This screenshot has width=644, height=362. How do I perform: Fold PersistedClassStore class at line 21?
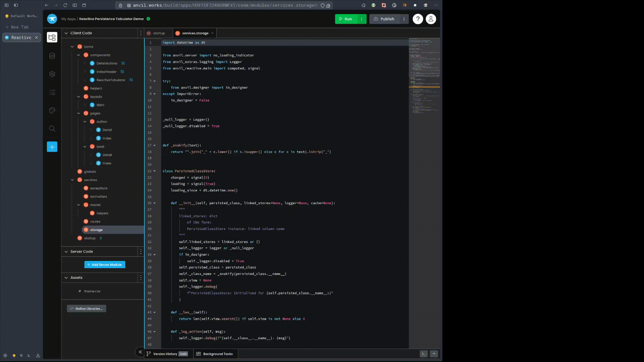155,171
